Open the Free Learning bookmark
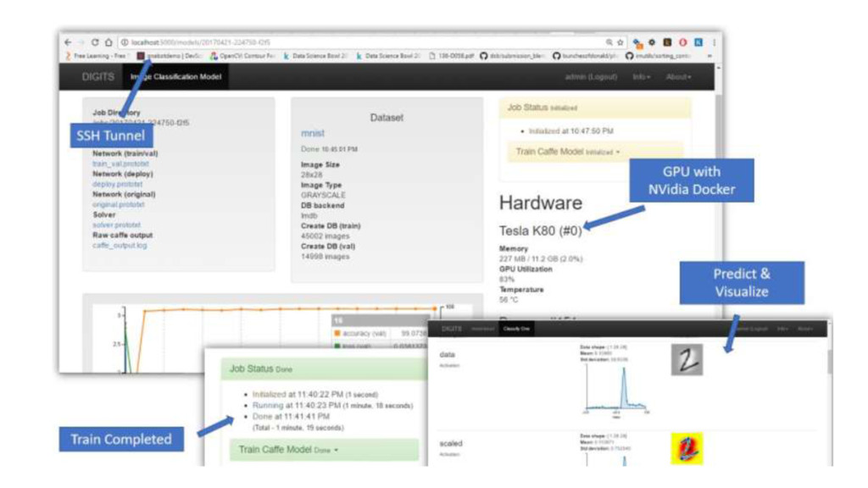The height and width of the screenshot is (488, 868). [97, 56]
